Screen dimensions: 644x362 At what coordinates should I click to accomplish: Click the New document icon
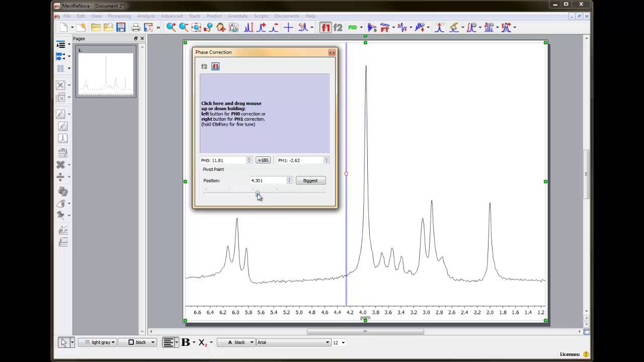click(64, 27)
